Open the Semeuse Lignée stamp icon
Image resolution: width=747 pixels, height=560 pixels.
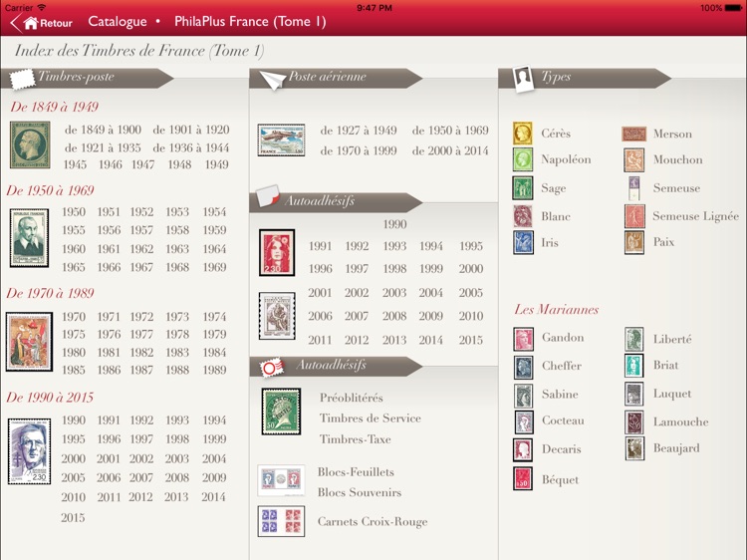tap(634, 216)
